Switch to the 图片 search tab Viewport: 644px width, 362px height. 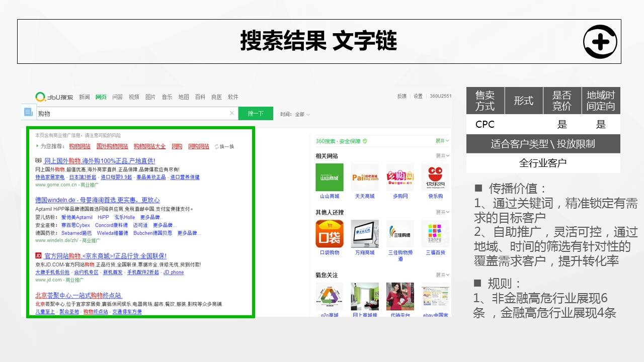pos(150,97)
